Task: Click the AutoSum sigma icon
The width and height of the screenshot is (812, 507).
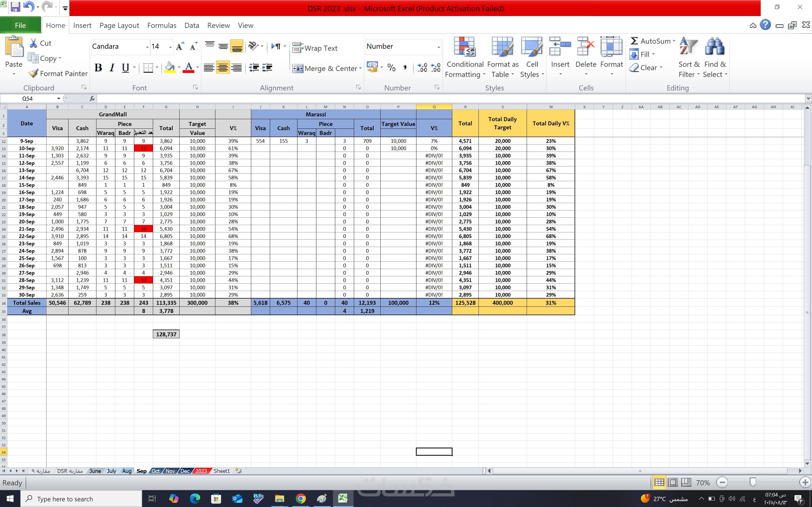Action: pos(634,41)
